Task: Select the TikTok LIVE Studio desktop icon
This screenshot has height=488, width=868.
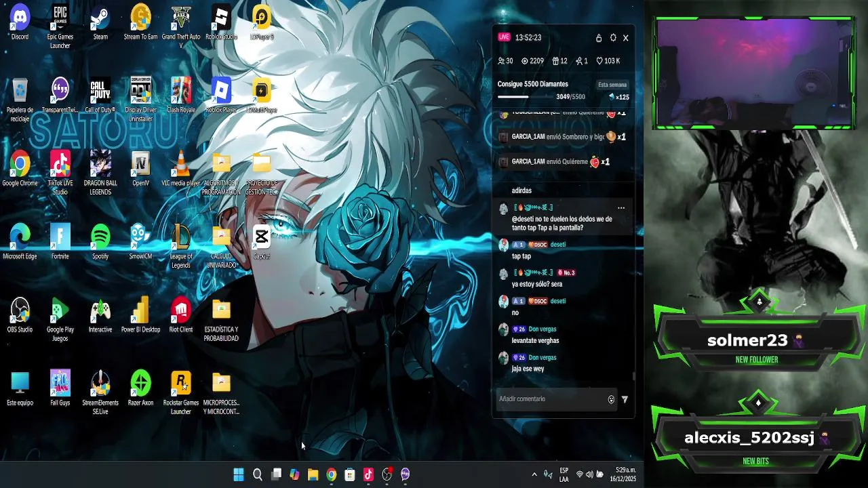Action: 60,173
